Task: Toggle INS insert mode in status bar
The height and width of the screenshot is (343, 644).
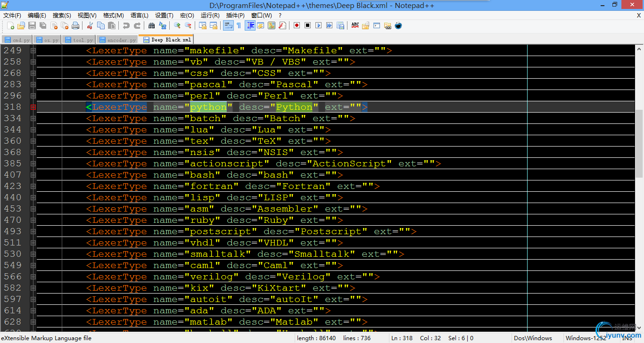Action: [627, 338]
